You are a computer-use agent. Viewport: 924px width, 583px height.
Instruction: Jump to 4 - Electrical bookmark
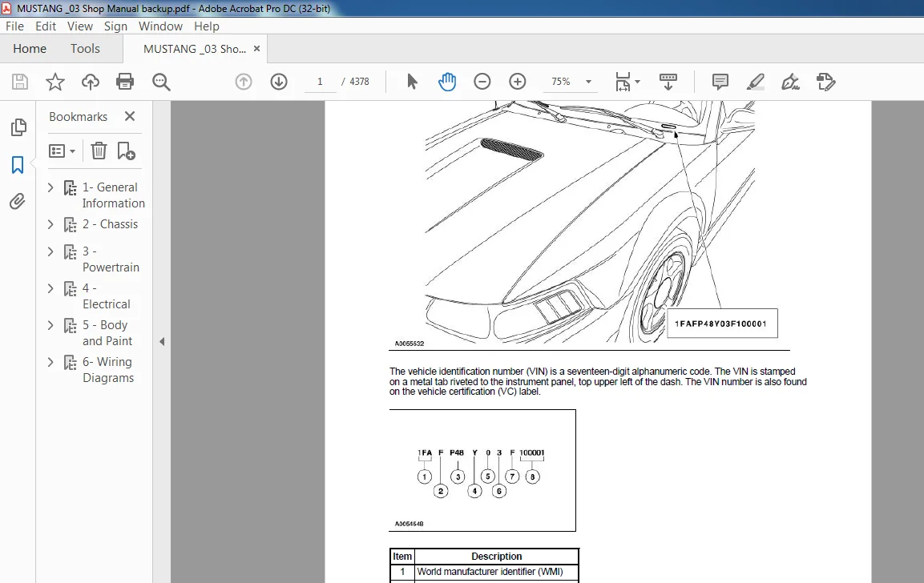coord(106,296)
